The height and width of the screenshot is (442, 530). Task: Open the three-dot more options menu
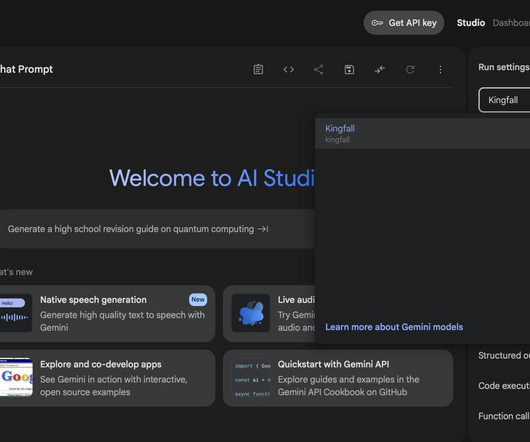(x=440, y=70)
